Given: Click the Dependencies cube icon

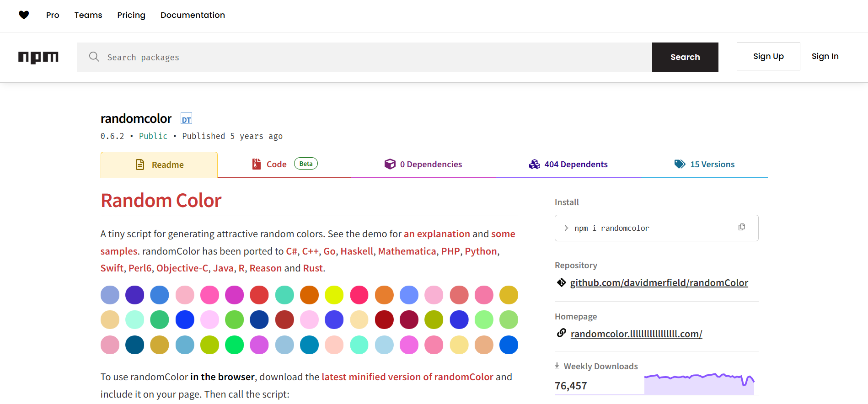Looking at the screenshot, I should 390,164.
